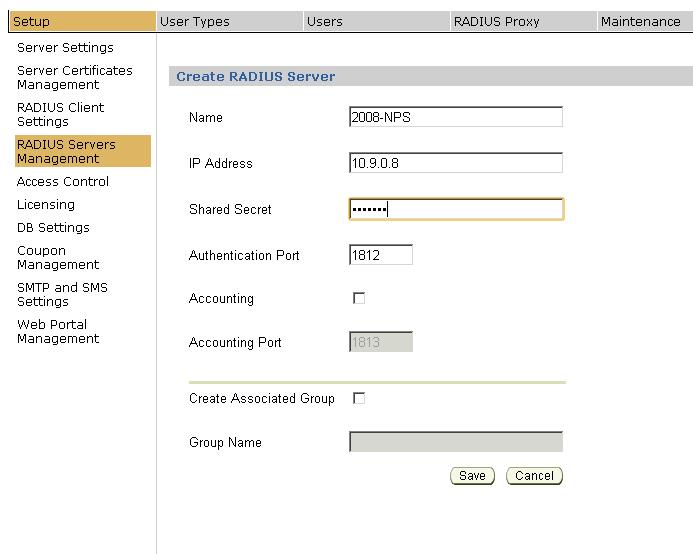Click the Shared Secret label
Viewport: 693px width, 554px height.
click(x=230, y=209)
